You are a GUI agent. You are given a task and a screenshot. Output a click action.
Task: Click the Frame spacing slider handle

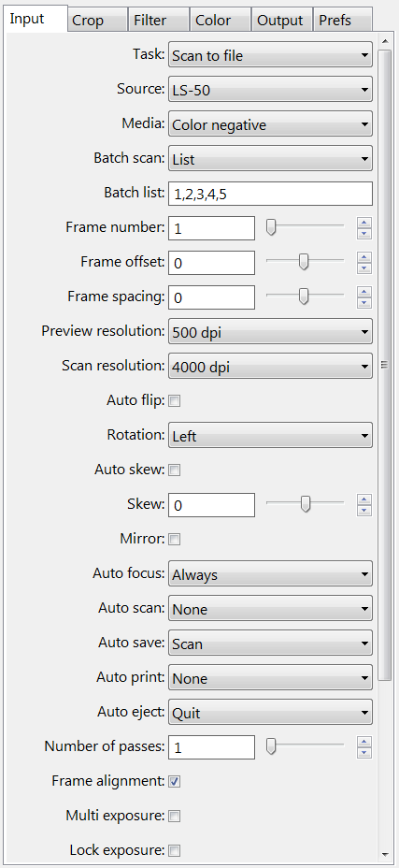[304, 297]
